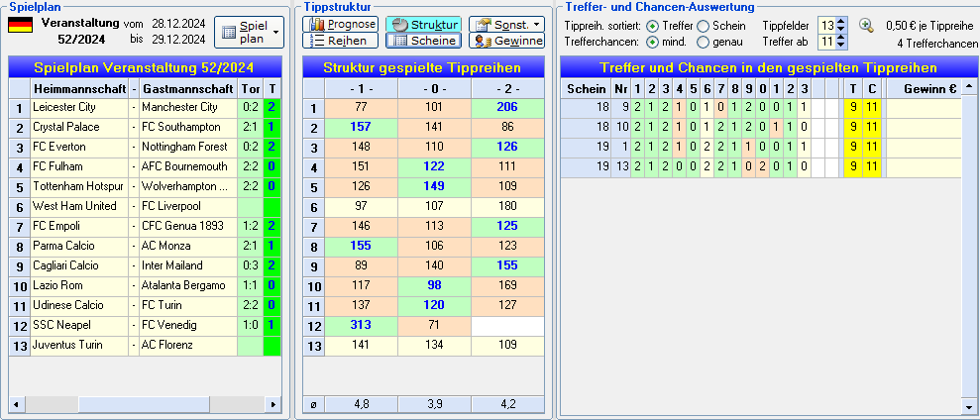Click the structure value 180
This screenshot has width=980, height=420.
coord(507,206)
